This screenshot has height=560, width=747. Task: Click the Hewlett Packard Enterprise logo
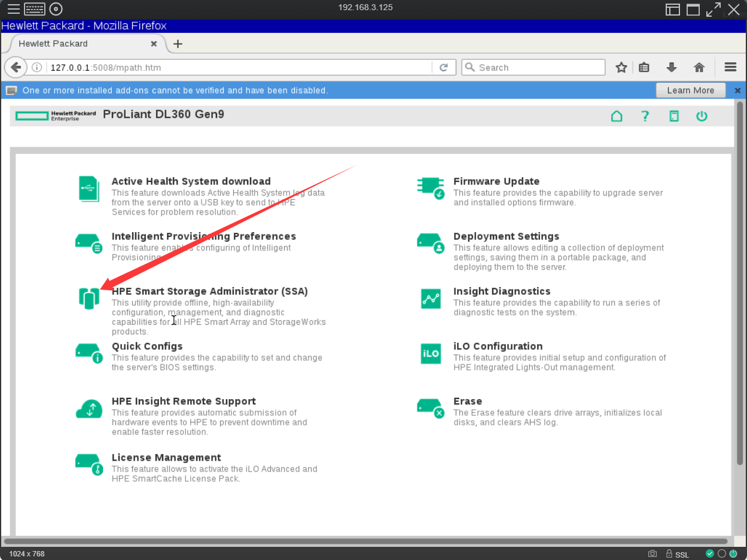[x=56, y=115]
